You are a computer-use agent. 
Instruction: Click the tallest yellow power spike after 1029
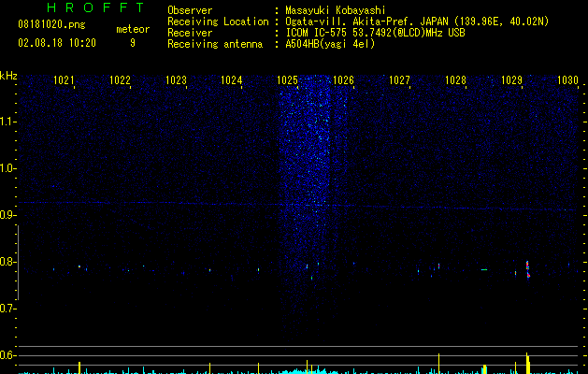coord(527,363)
